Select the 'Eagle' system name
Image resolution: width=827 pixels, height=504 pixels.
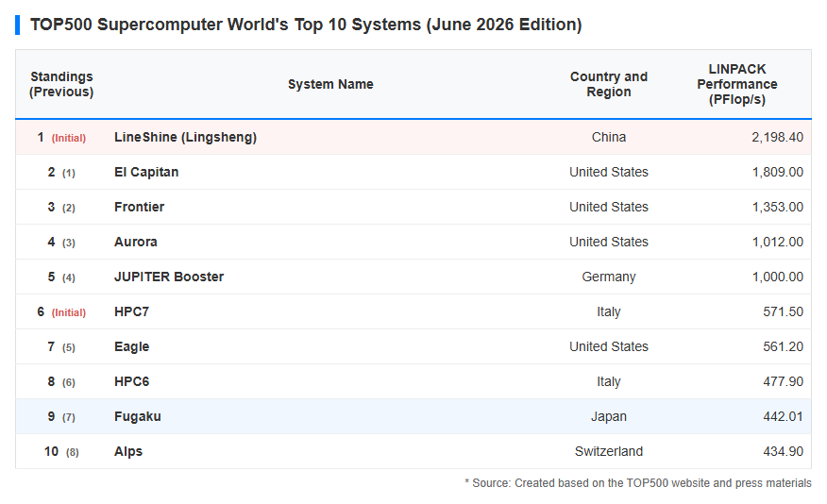tap(132, 346)
